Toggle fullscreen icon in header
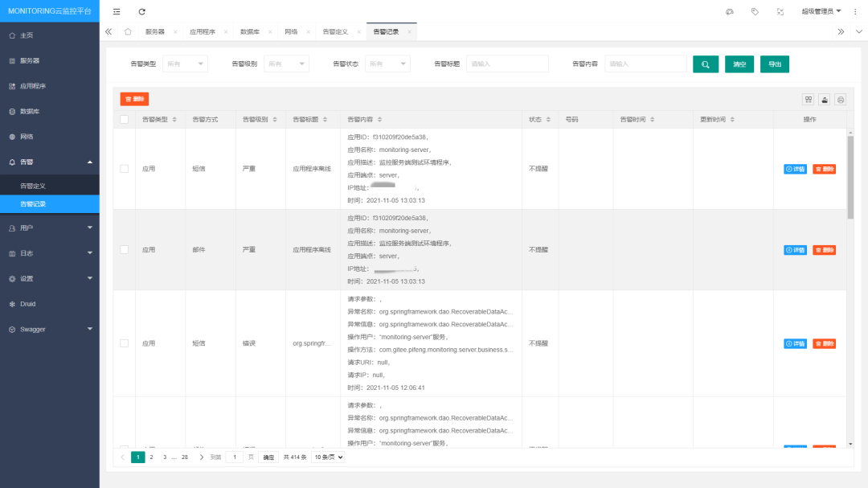868x488 pixels. (x=780, y=11)
